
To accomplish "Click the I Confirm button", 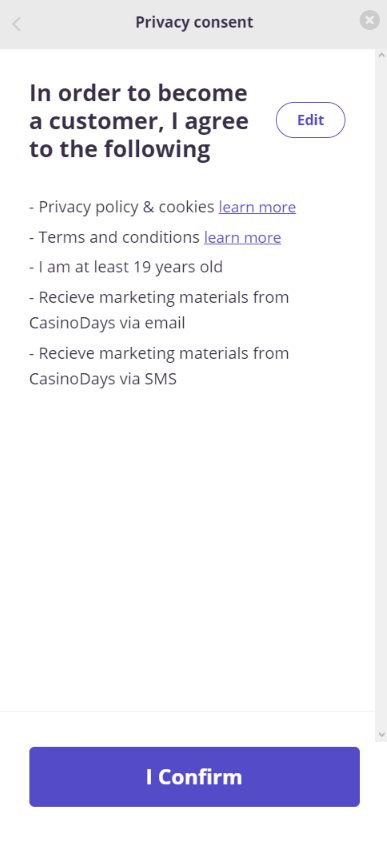I will (x=194, y=776).
